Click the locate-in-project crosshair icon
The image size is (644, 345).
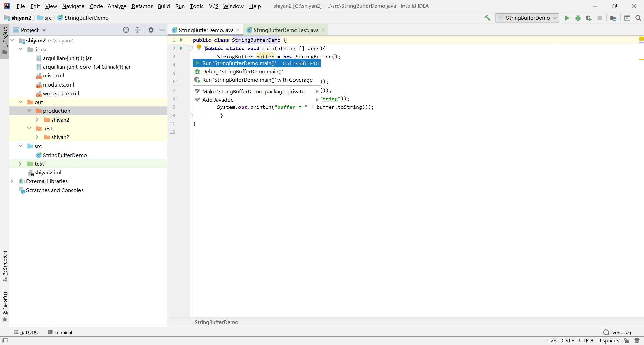pyautogui.click(x=126, y=30)
